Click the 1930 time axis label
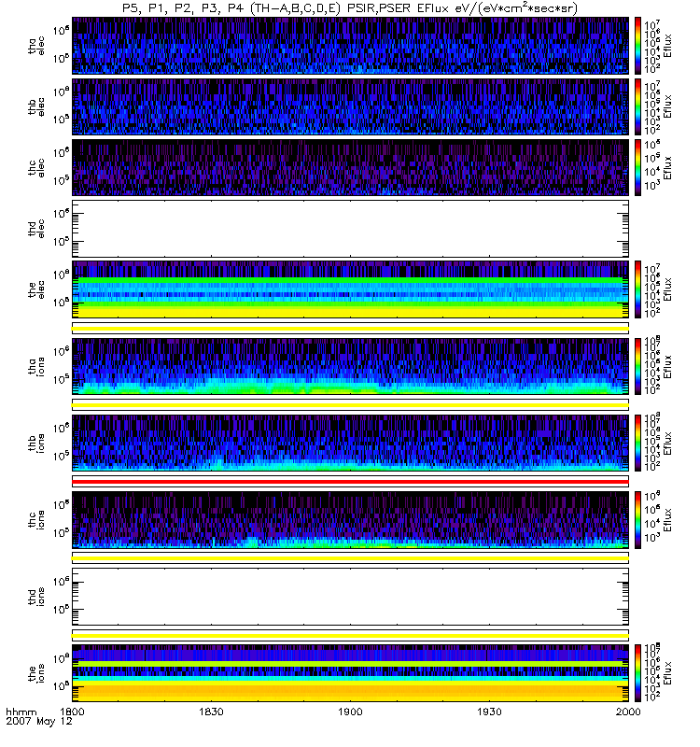Viewport: 700px width, 747px height. point(489,712)
